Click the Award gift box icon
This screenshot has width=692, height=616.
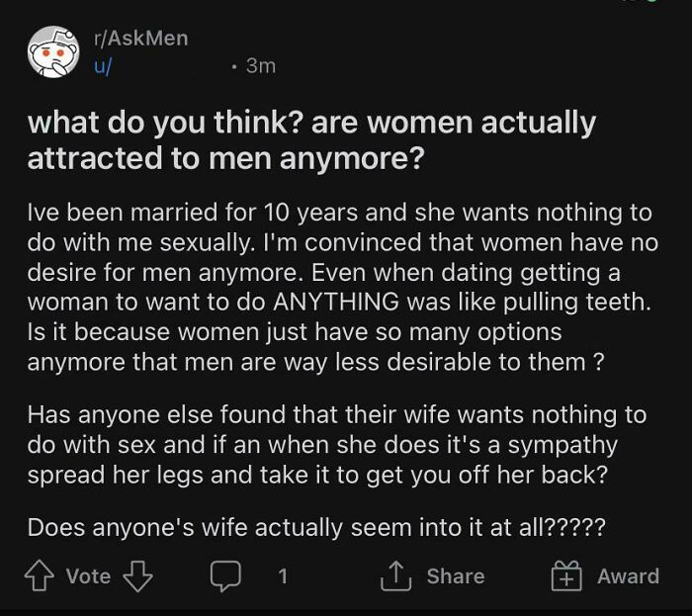(x=565, y=575)
